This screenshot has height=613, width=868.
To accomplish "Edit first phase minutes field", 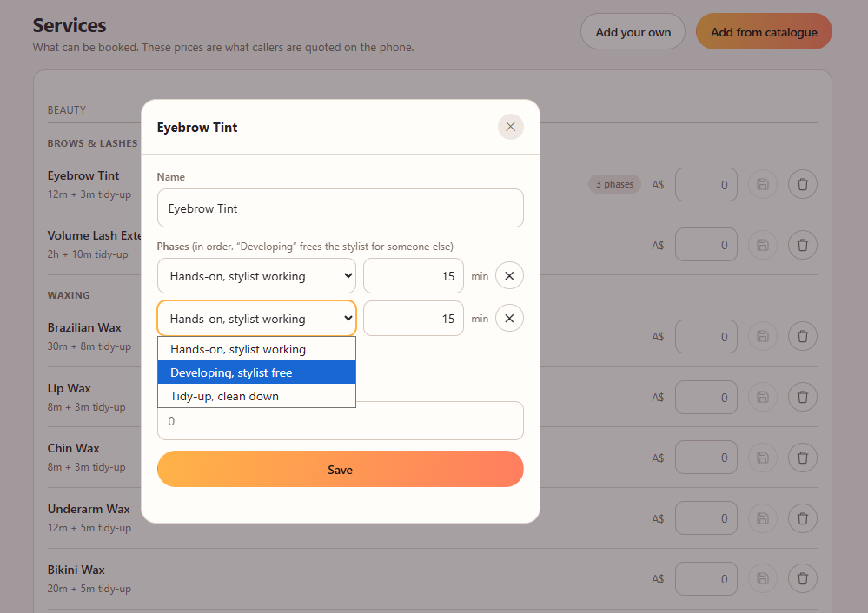I will point(413,275).
